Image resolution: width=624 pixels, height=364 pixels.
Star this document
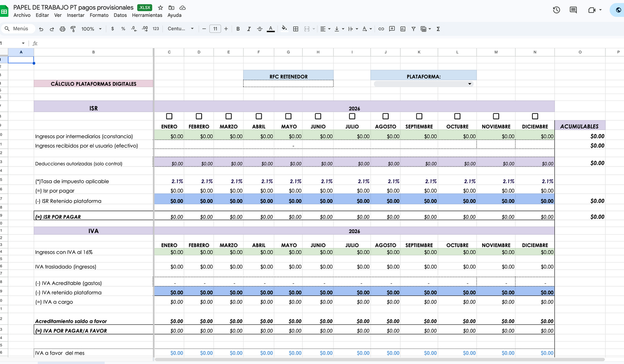click(x=160, y=8)
